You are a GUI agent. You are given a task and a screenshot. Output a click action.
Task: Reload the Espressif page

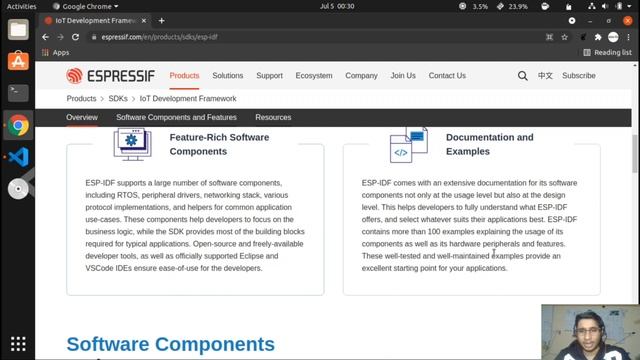pos(76,37)
